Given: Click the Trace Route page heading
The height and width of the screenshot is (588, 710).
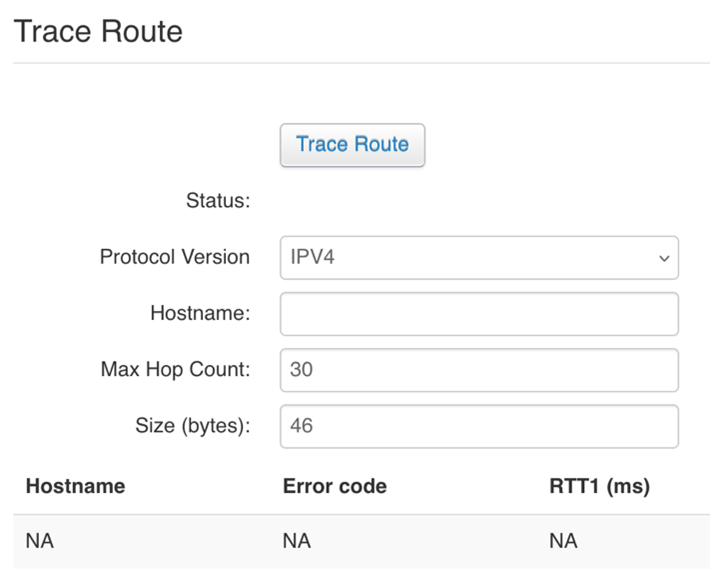Looking at the screenshot, I should 98,31.
